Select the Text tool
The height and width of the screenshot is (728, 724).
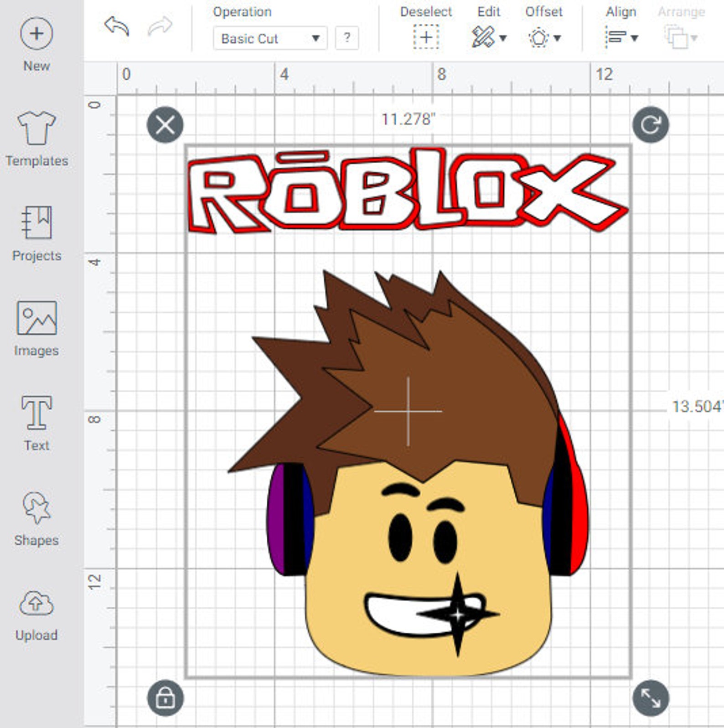point(36,413)
